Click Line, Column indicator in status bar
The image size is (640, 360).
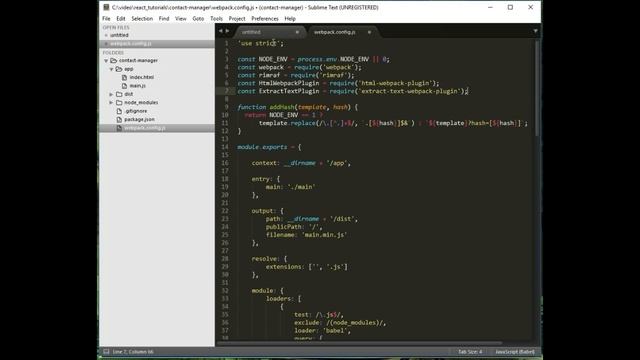tap(133, 352)
